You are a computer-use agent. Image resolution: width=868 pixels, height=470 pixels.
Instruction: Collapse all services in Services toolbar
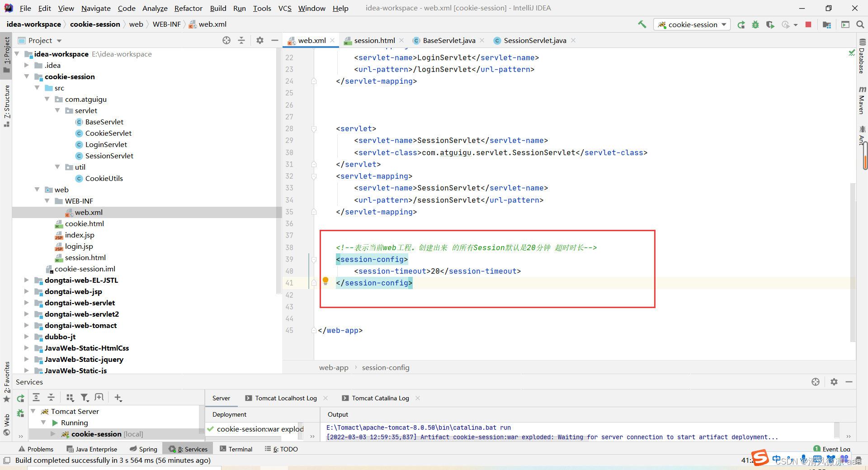[51, 398]
